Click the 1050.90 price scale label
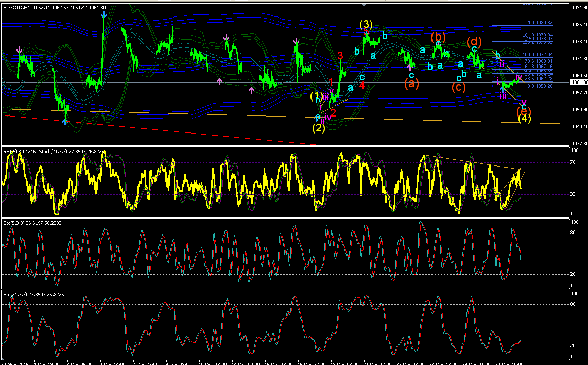The image size is (588, 365). [580, 110]
